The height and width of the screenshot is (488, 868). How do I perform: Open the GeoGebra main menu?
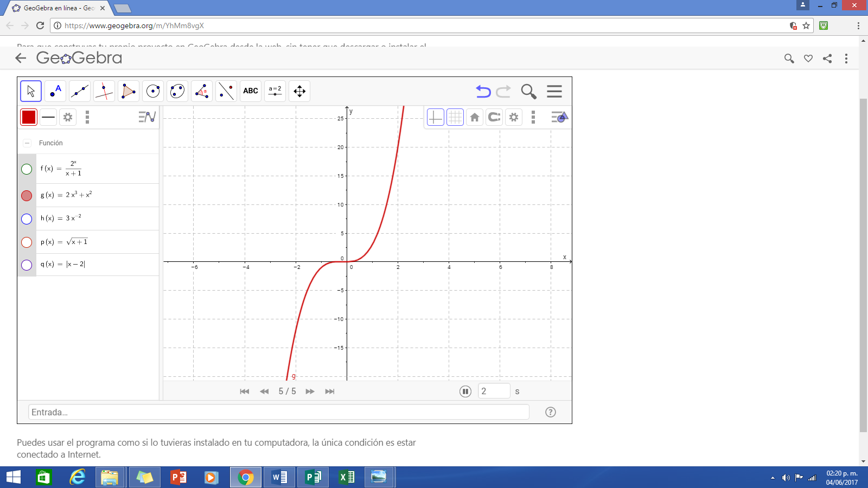point(554,91)
